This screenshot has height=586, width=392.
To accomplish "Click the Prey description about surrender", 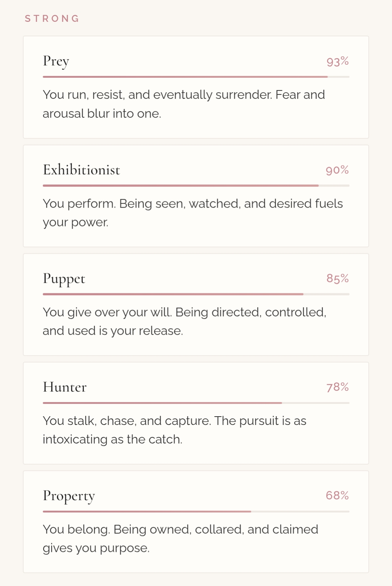I will click(x=183, y=104).
